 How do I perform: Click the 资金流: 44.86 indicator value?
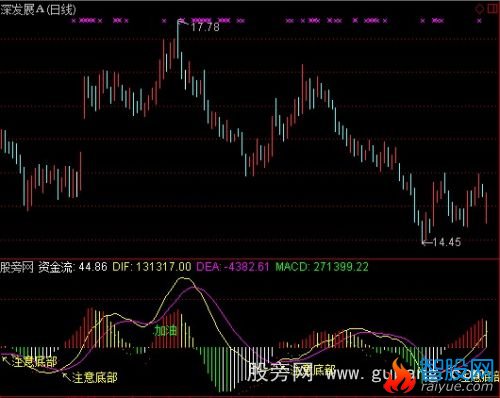(73, 267)
